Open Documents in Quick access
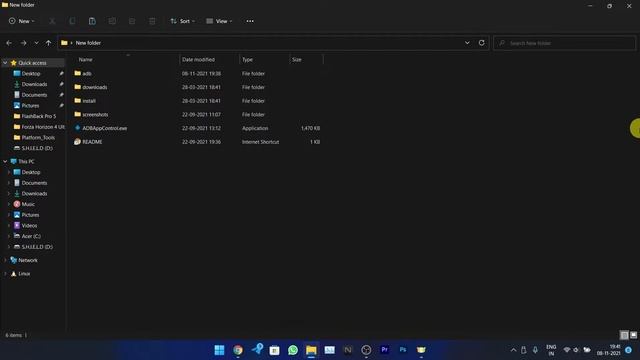The width and height of the screenshot is (640, 360). coord(33,95)
